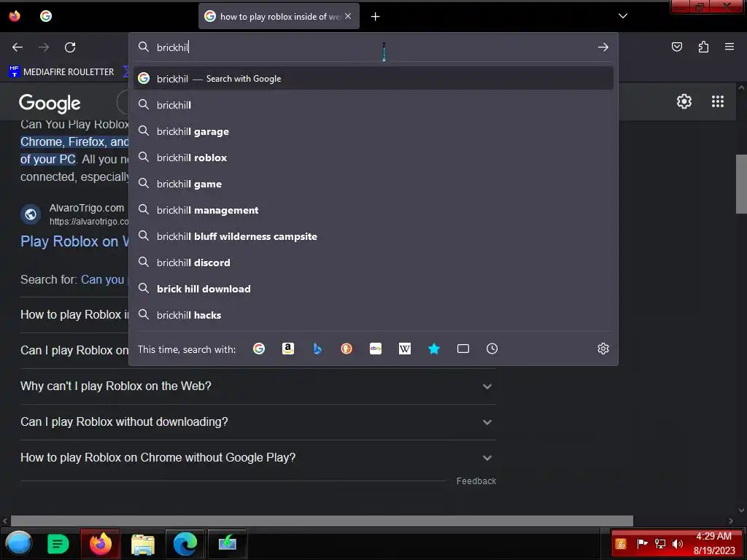
Task: Select the pinned Google tab
Action: tap(46, 16)
